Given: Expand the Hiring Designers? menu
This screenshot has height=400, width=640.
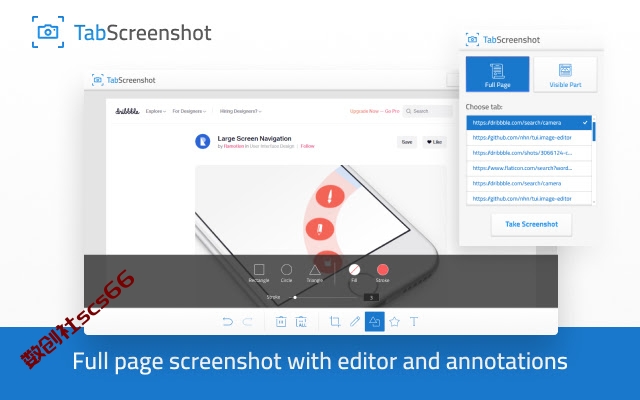Looking at the screenshot, I should point(240,111).
